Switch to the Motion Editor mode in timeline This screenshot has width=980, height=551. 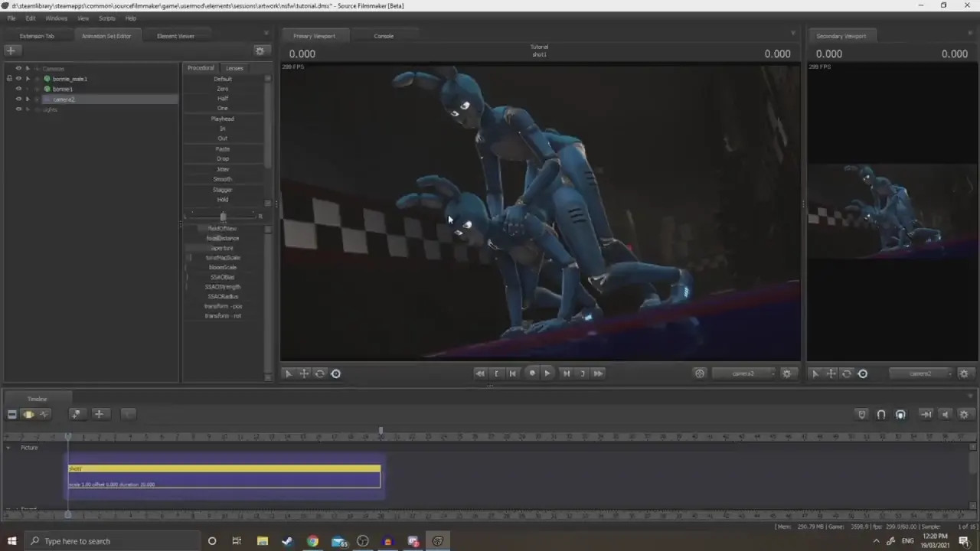(28, 414)
